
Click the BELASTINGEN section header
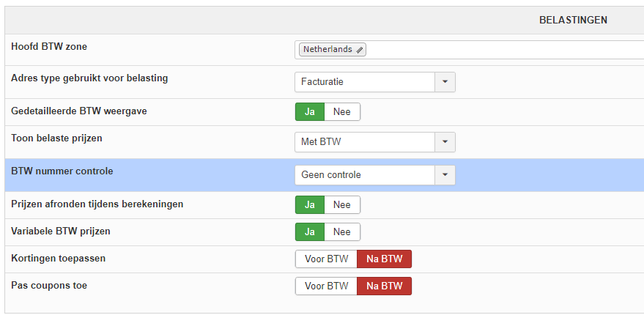tap(573, 21)
